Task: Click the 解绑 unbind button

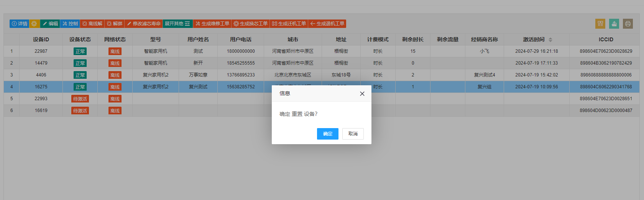Action: [115, 24]
